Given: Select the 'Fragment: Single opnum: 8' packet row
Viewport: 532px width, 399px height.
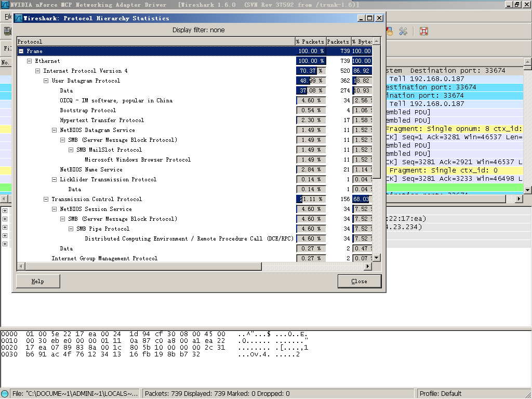Looking at the screenshot, I should 454,129.
